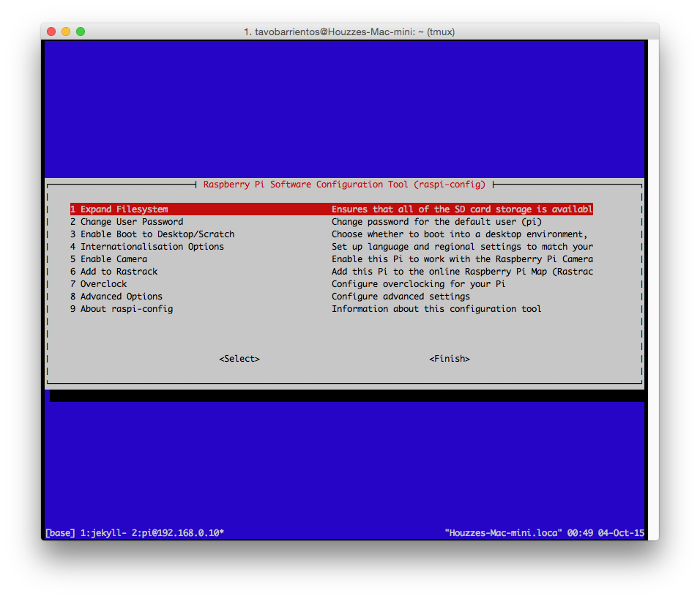Select tmux window 2:pi@192.168.0.10
700x599 pixels.
[178, 533]
